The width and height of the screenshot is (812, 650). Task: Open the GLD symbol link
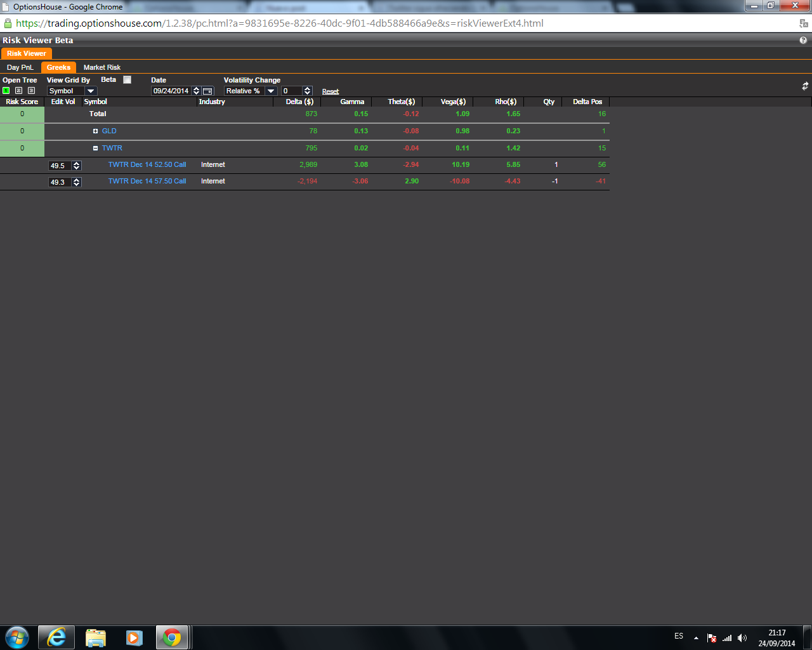click(x=109, y=131)
